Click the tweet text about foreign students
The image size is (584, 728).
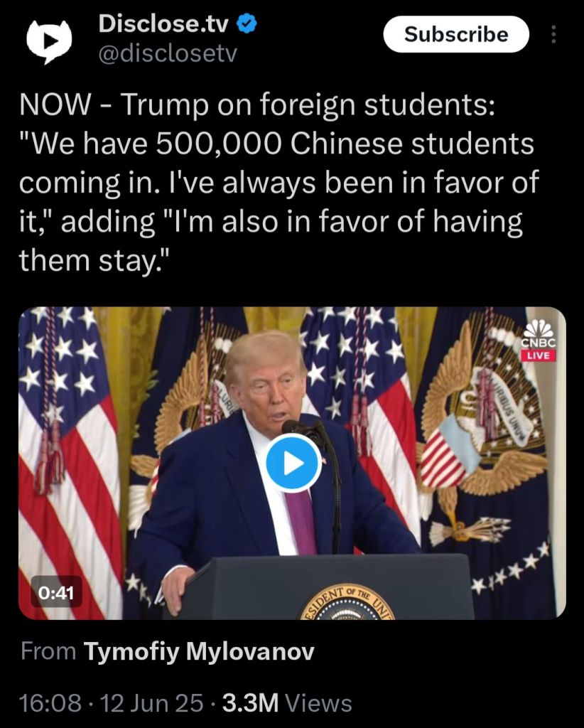279,182
